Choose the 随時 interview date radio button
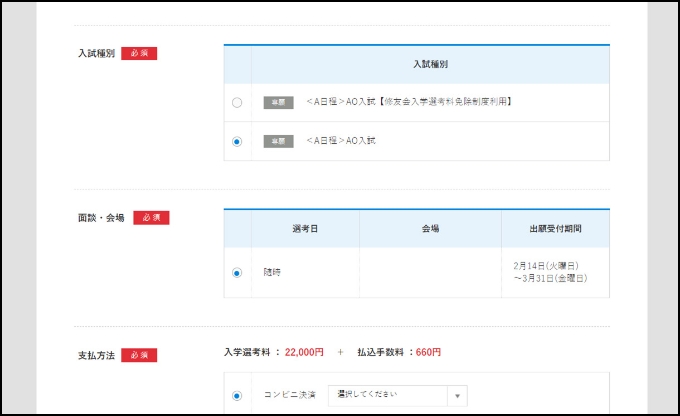The width and height of the screenshot is (680, 416). tap(237, 272)
